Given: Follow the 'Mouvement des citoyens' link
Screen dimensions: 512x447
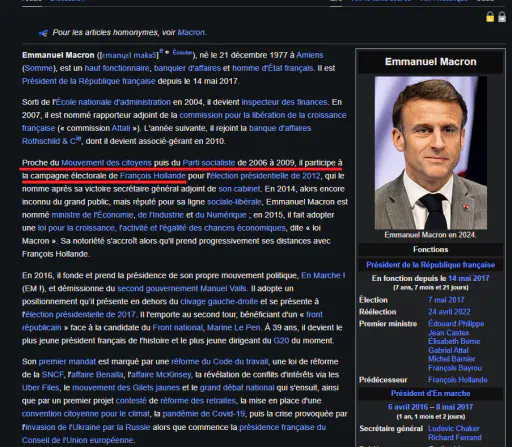Looking at the screenshot, I should tap(106, 163).
